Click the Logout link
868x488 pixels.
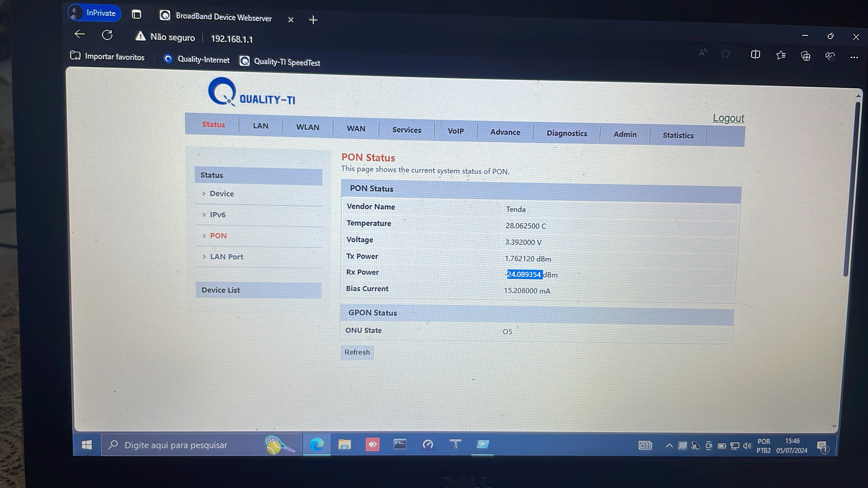coord(728,118)
